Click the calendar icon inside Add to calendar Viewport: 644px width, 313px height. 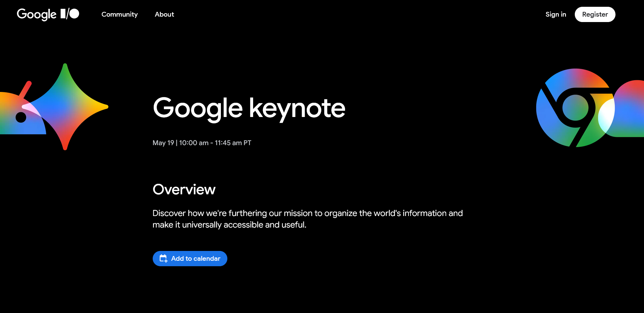(x=163, y=259)
